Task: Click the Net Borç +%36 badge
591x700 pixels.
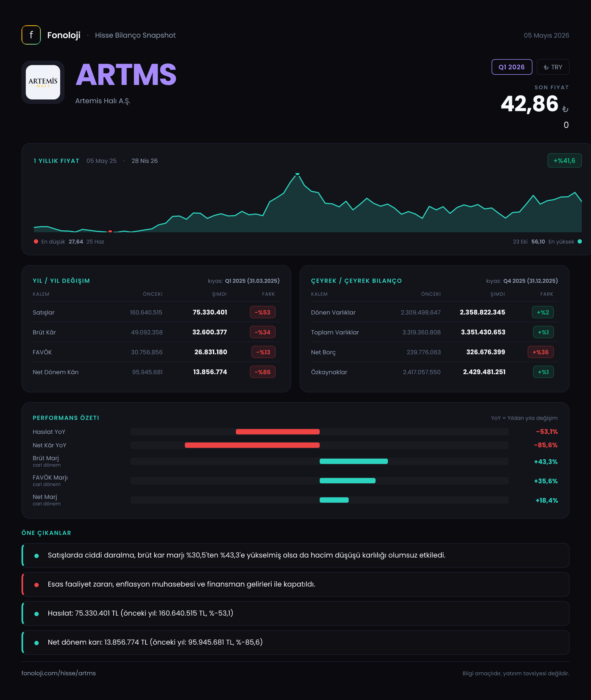Action: coord(540,352)
